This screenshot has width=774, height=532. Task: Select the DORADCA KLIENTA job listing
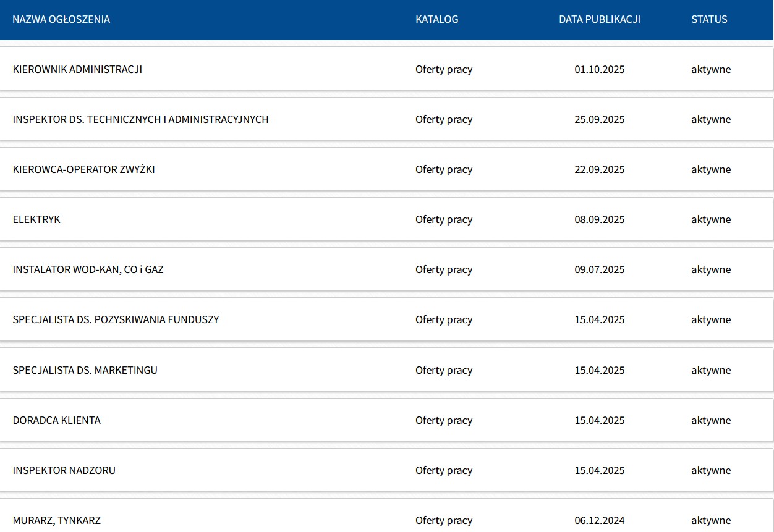coord(56,420)
